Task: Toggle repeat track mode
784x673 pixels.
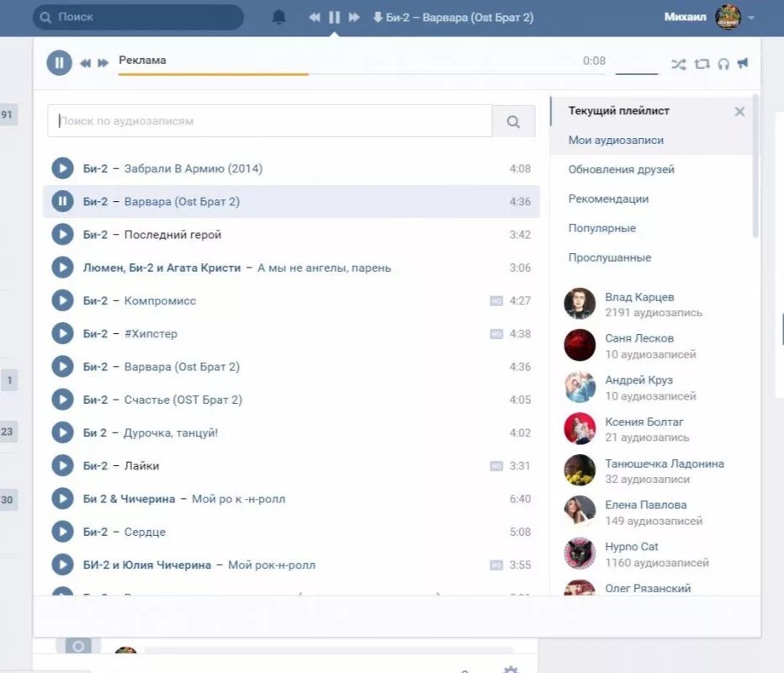Action: (702, 64)
